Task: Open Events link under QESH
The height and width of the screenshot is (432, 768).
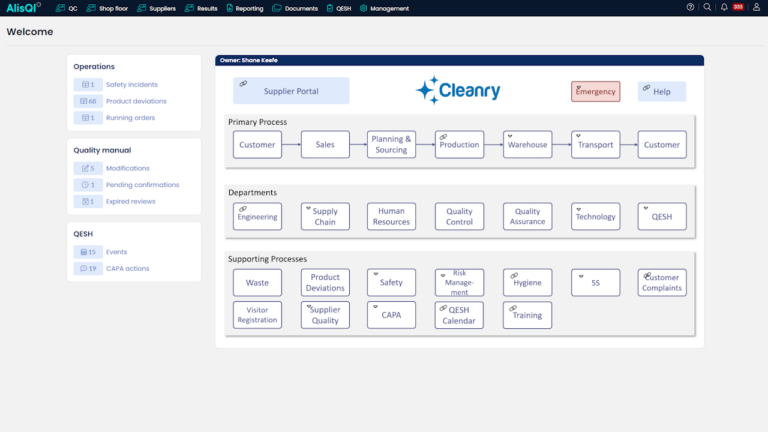Action: (117, 252)
